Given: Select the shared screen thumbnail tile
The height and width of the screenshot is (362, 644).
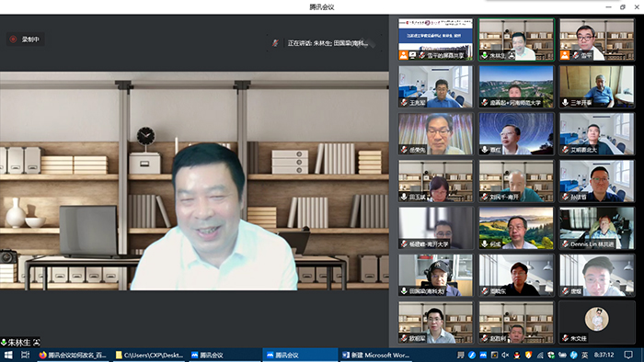Looking at the screenshot, I should (435, 40).
